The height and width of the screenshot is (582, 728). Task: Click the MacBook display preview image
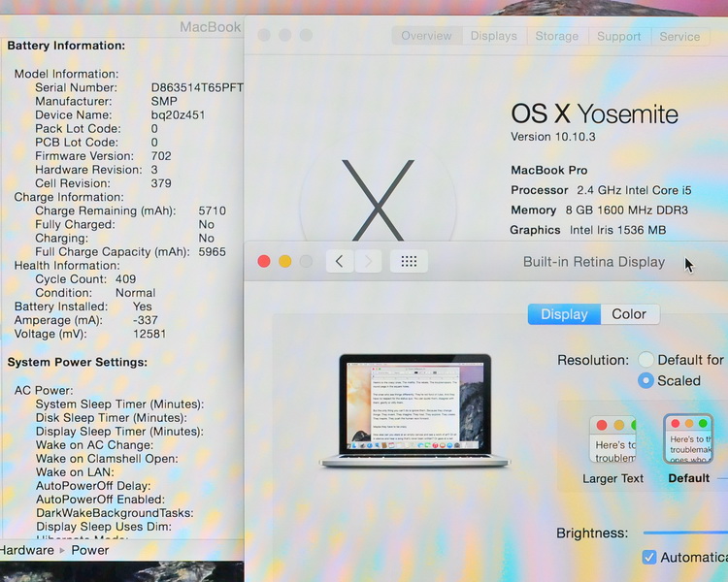[x=414, y=410]
